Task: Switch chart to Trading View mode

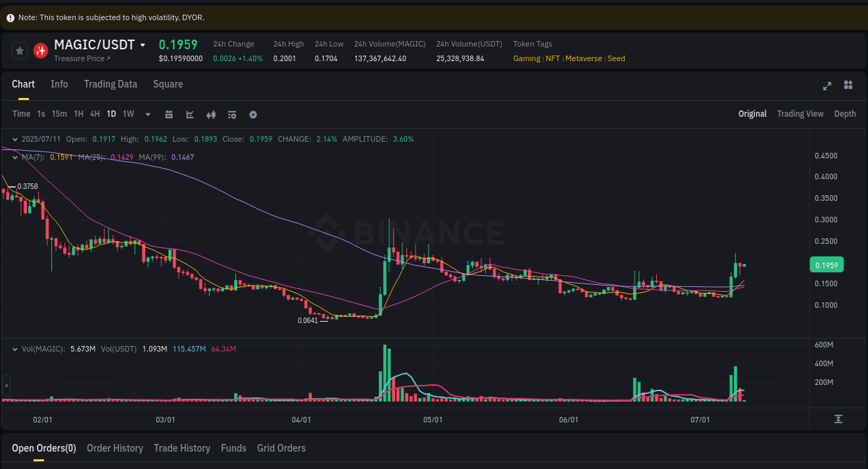Action: 800,113
